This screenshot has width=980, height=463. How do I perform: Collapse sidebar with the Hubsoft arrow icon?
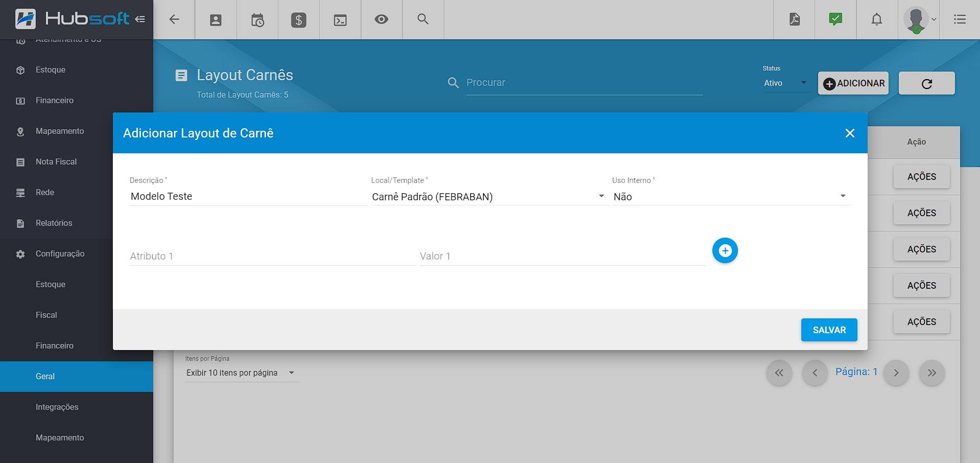(140, 19)
